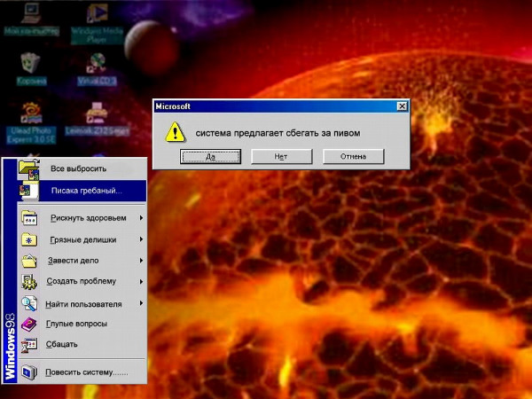532x399 pixels.
Task: Click the magnifier icon beside Найти пользователя
Action: click(x=29, y=303)
